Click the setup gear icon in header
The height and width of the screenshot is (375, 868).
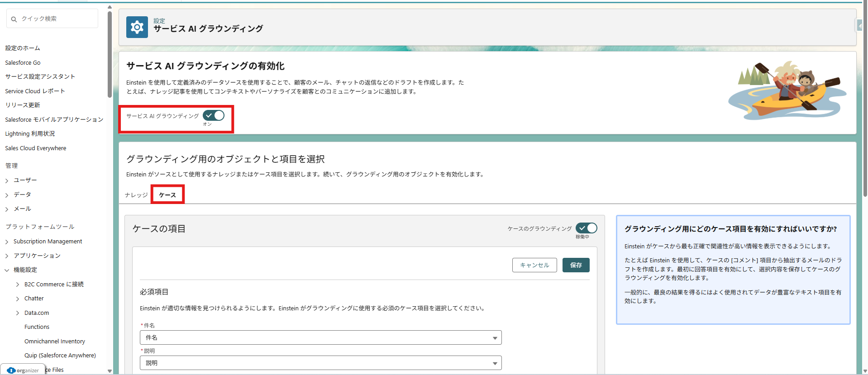pos(137,28)
